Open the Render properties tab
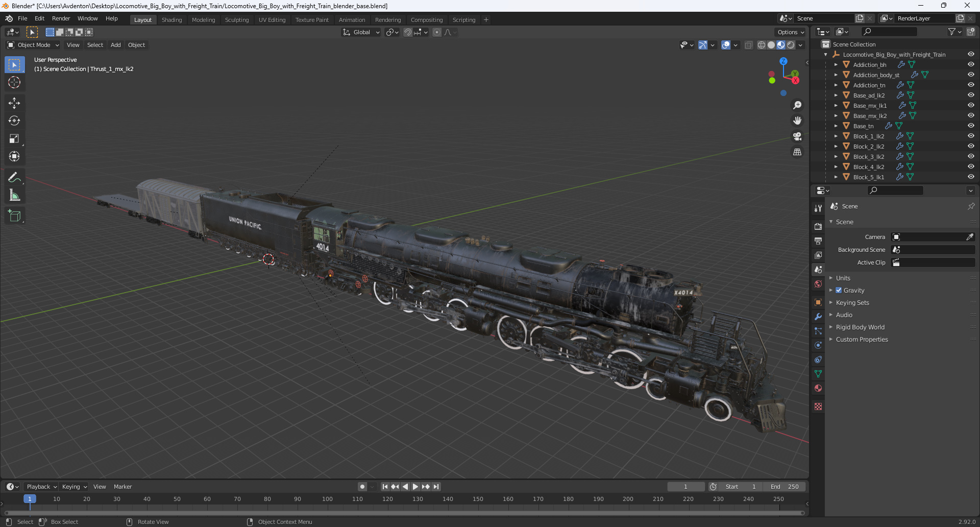The height and width of the screenshot is (527, 980). [x=818, y=226]
